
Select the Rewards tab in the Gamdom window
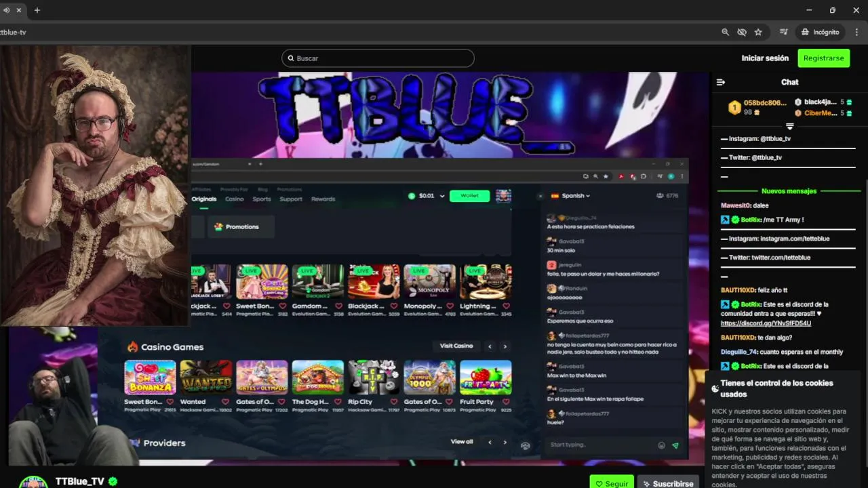pos(323,199)
